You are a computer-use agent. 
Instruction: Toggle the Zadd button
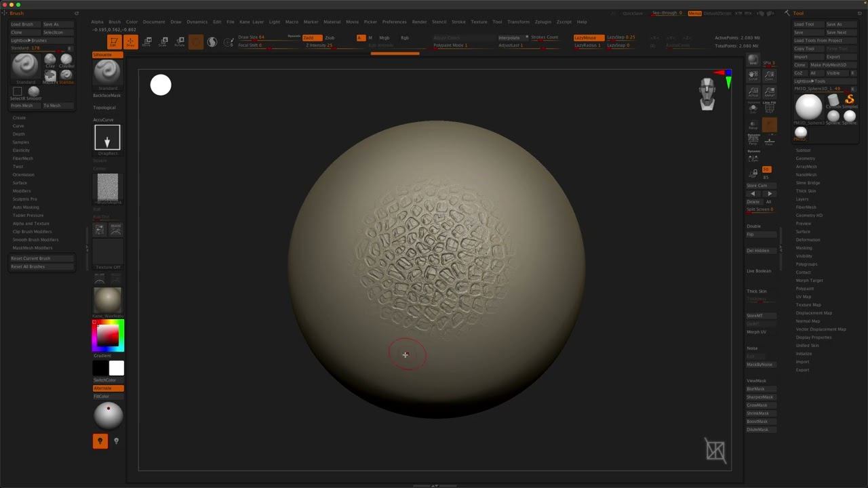[312, 38]
